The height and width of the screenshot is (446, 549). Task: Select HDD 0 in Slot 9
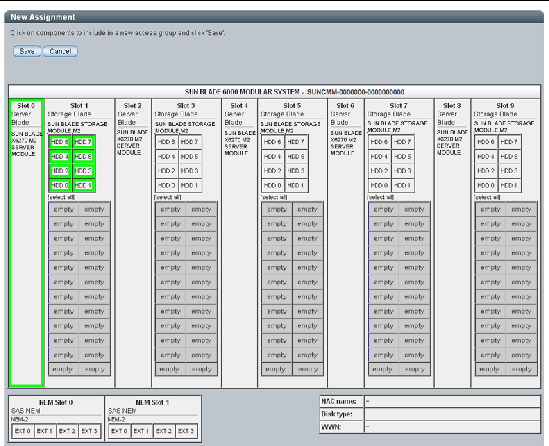click(x=486, y=185)
